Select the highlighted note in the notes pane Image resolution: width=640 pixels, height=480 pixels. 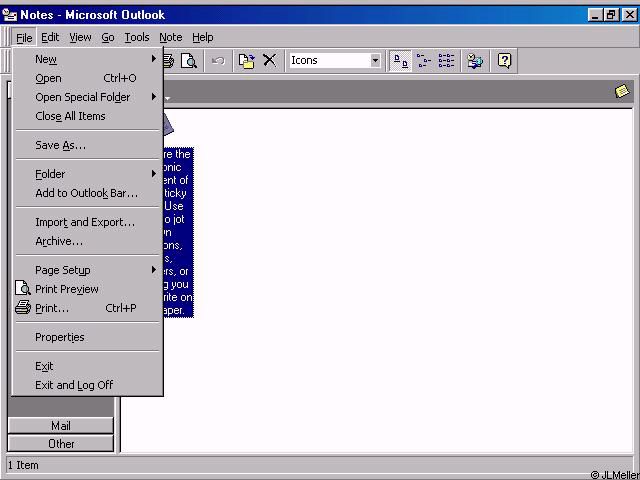[178, 232]
